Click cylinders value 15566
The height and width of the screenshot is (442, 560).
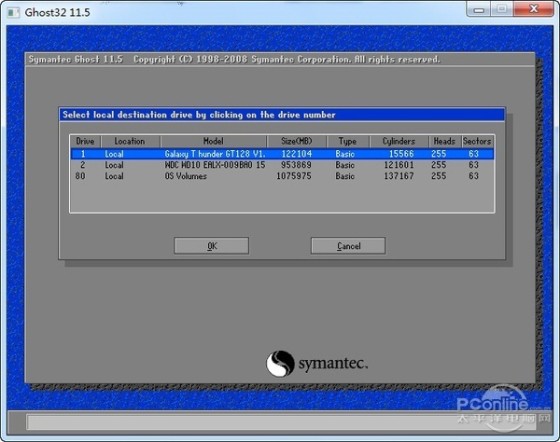(401, 154)
